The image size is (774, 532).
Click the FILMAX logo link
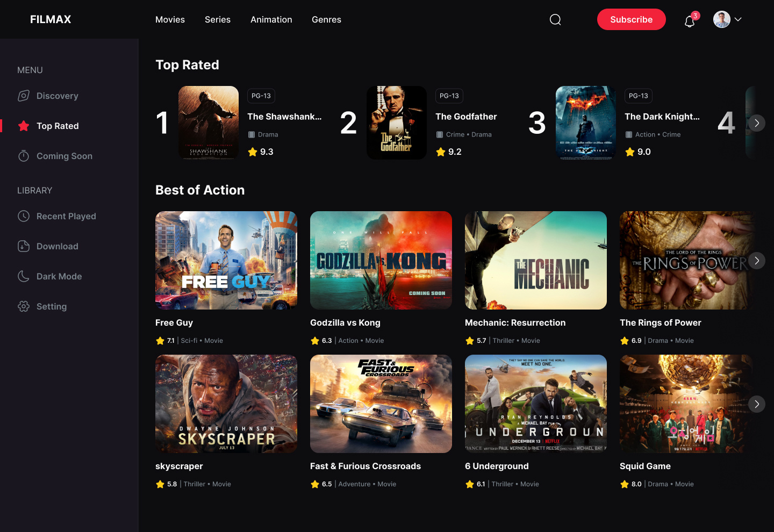click(51, 19)
